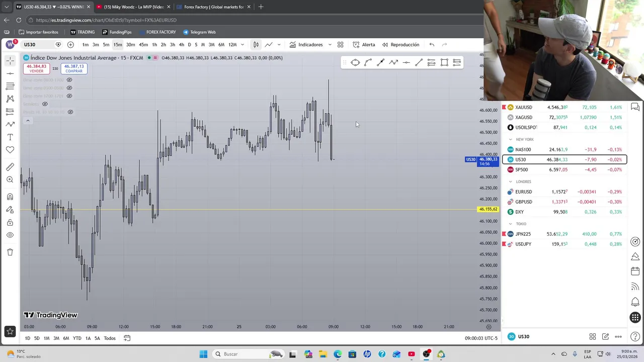This screenshot has height=362, width=644.
Task: Open the FundingPips bookmark
Action: 116,32
